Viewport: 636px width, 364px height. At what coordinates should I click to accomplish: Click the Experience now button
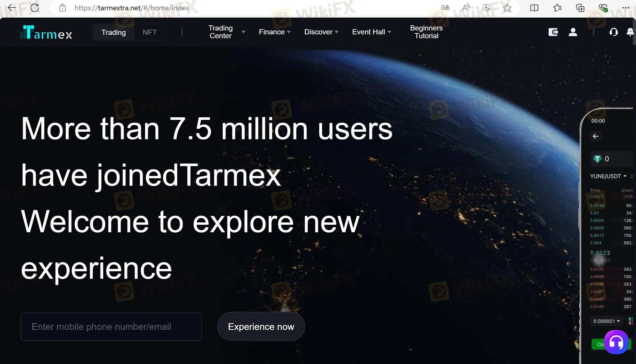pyautogui.click(x=261, y=327)
